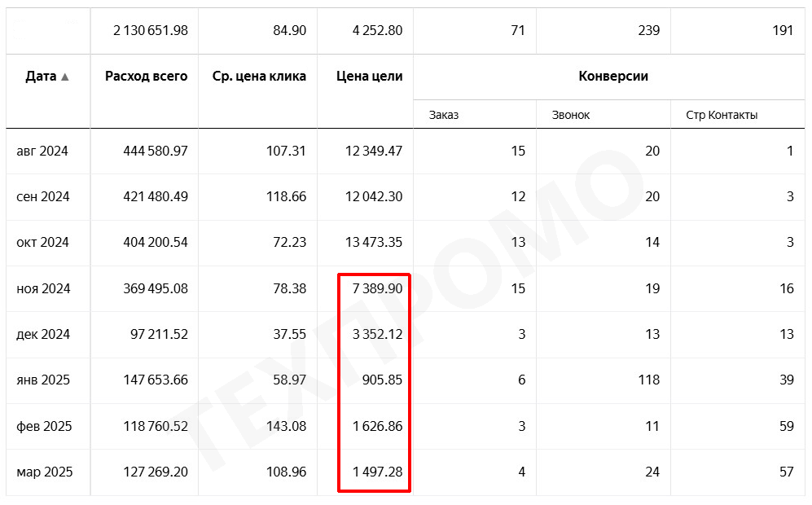Select the авг 2024 row date
This screenshot has height=505, width=812.
click(42, 151)
